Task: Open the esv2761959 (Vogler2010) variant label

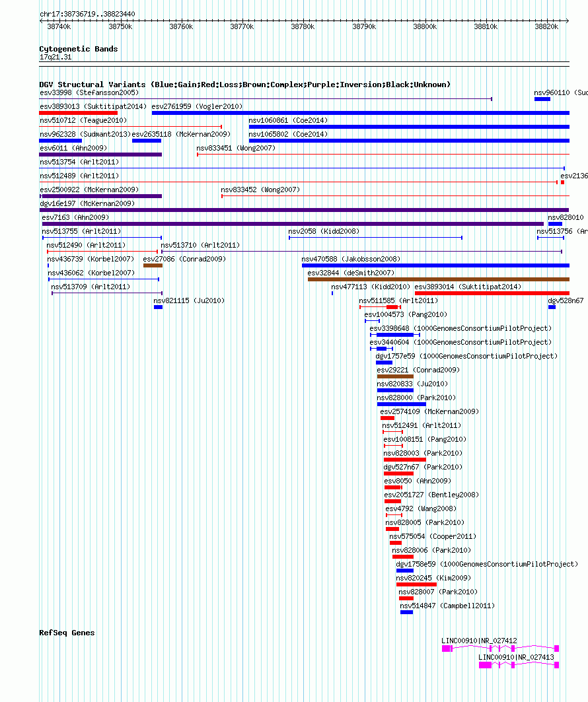Action: point(197,106)
